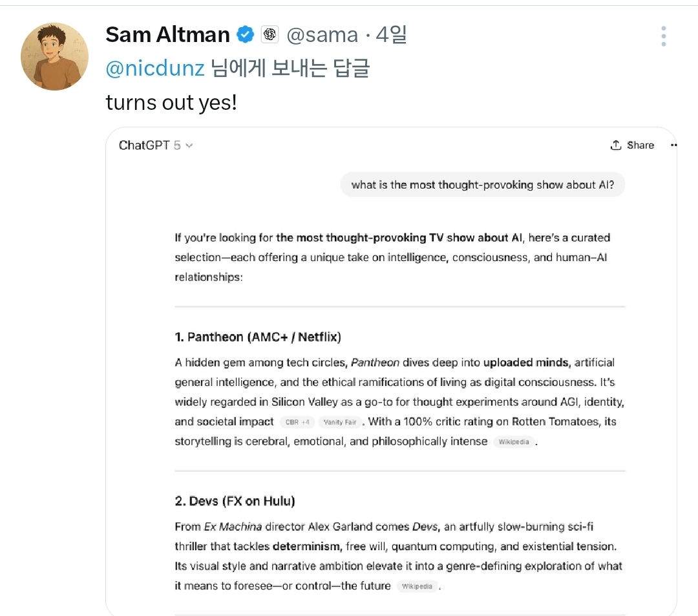Click the chevron next to ChatGPT 5
This screenshot has height=616, width=698.
(189, 146)
